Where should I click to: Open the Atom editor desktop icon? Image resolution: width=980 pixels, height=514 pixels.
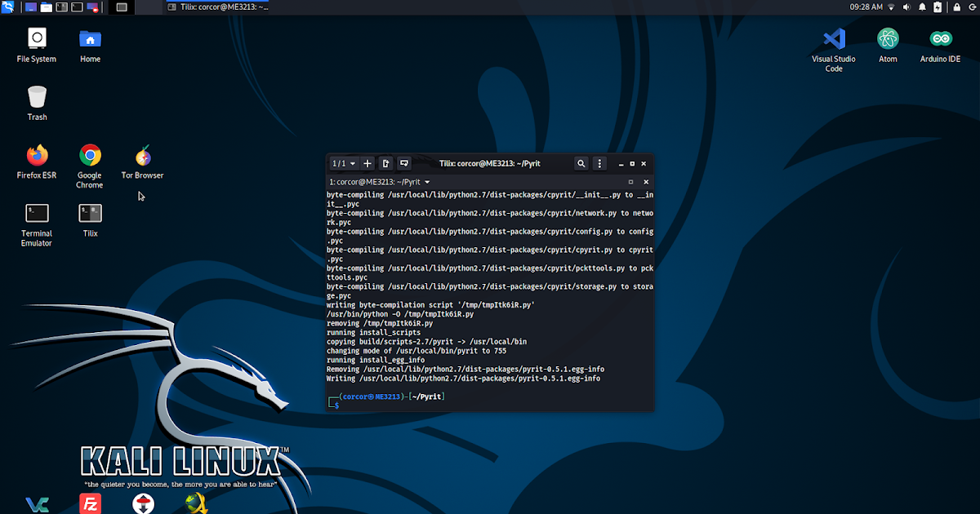click(888, 38)
